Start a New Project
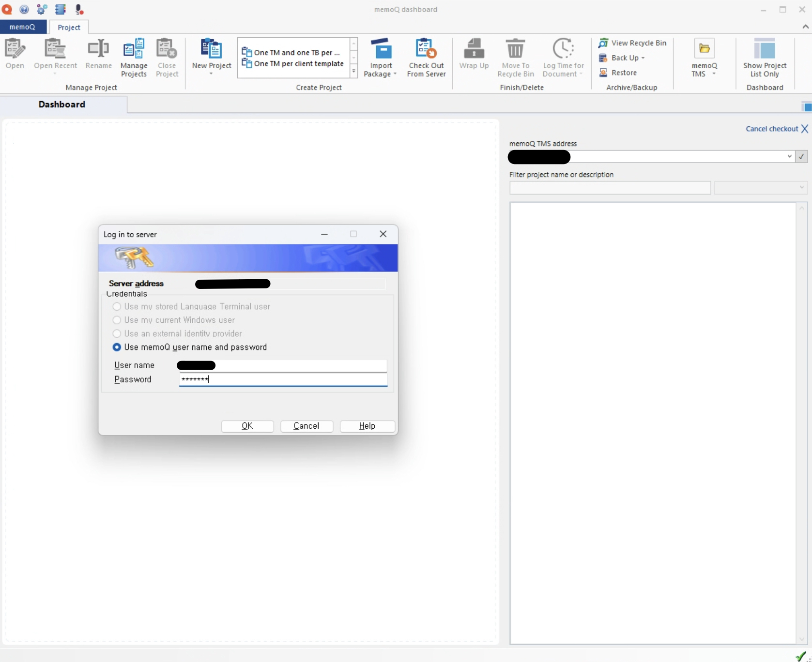Viewport: 812px width, 662px height. (212, 53)
